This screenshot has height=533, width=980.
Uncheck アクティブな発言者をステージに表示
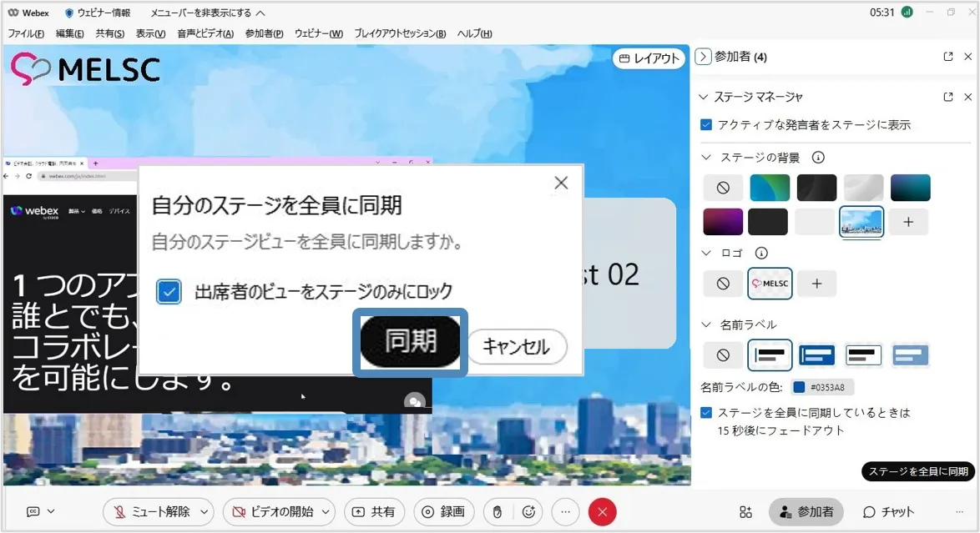tap(706, 125)
